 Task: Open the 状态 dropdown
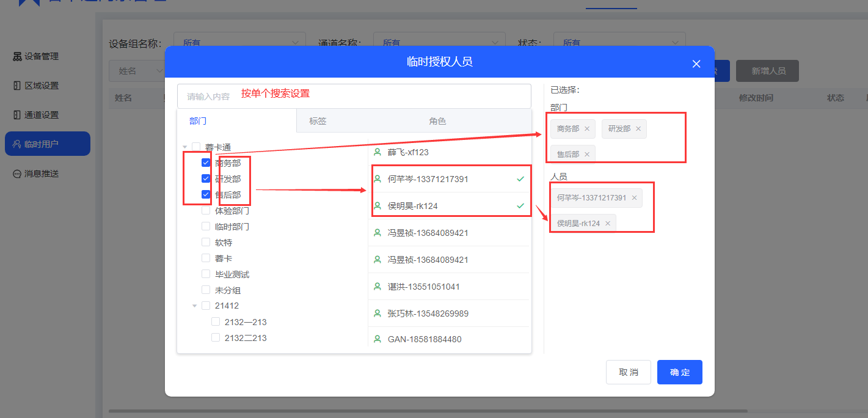click(619, 43)
